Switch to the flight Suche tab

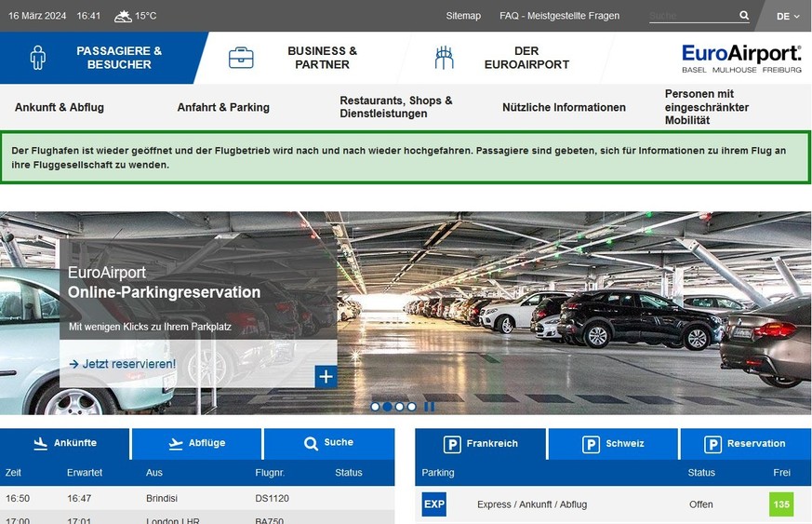coord(329,443)
